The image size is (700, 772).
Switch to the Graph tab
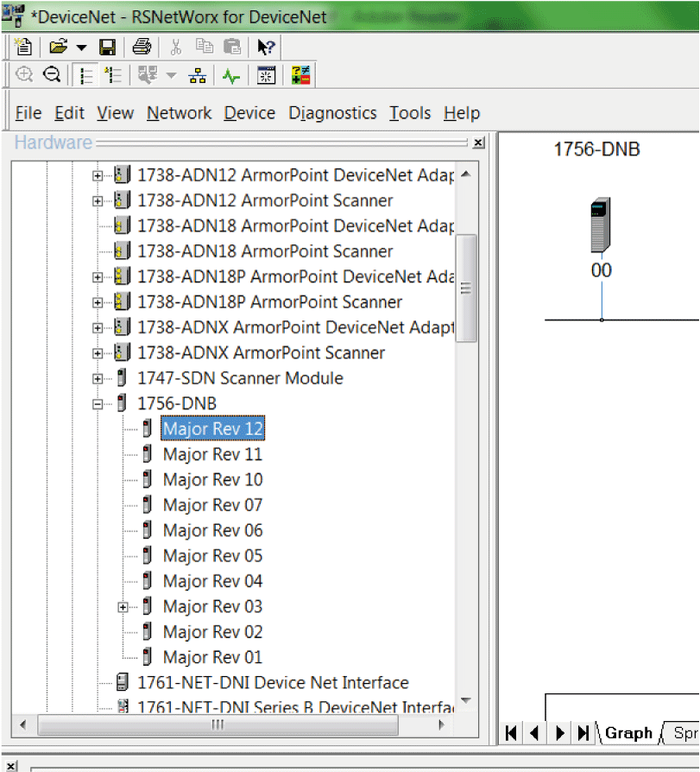[628, 734]
